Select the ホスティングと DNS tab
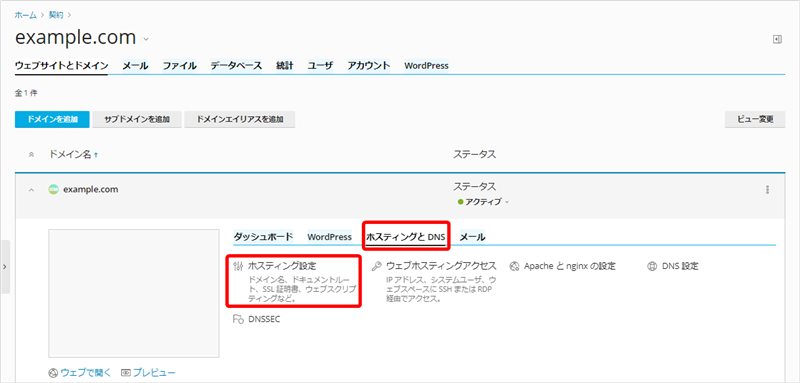 [x=406, y=237]
